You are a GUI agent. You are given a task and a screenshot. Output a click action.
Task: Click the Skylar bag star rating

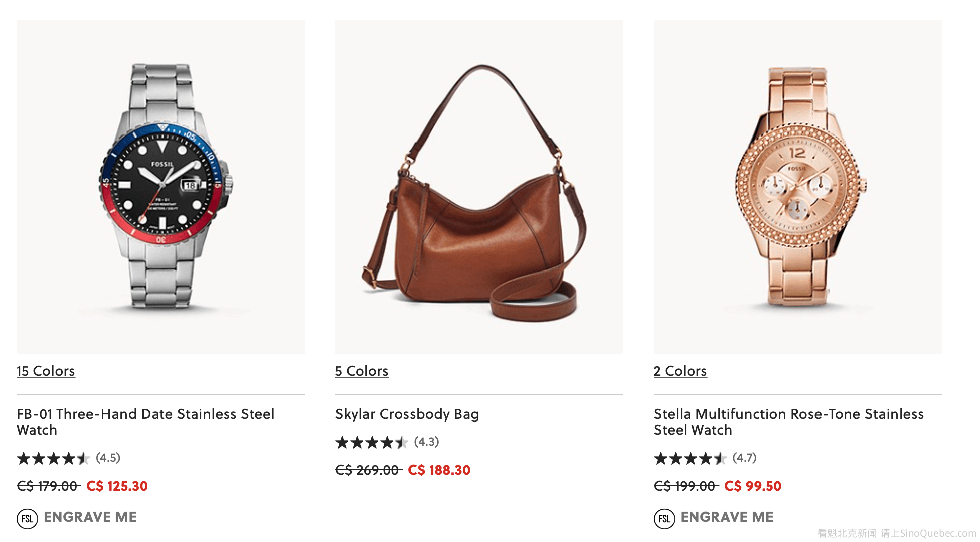(x=372, y=442)
